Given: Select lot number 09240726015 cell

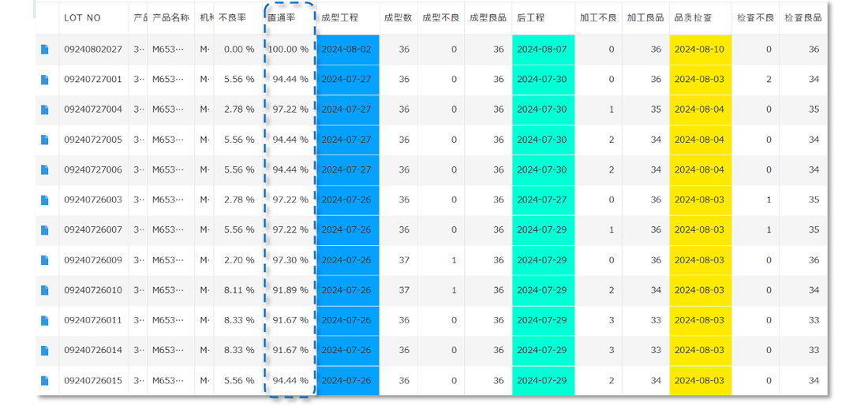Looking at the screenshot, I should pos(93,381).
